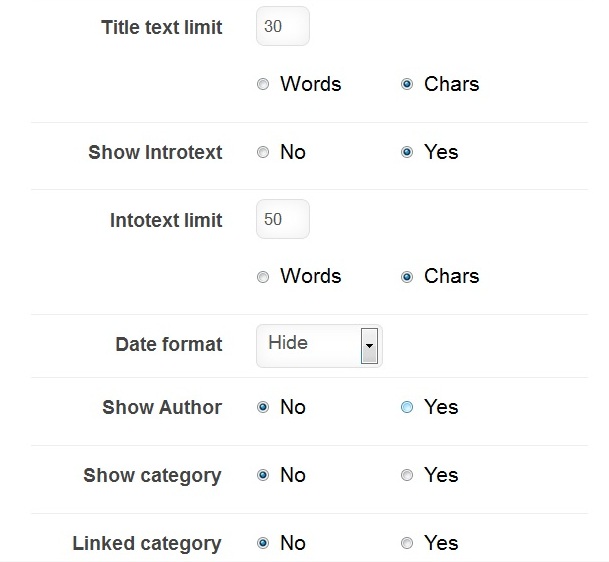Click the Intotext limit input field
The width and height of the screenshot is (609, 562).
(282, 219)
